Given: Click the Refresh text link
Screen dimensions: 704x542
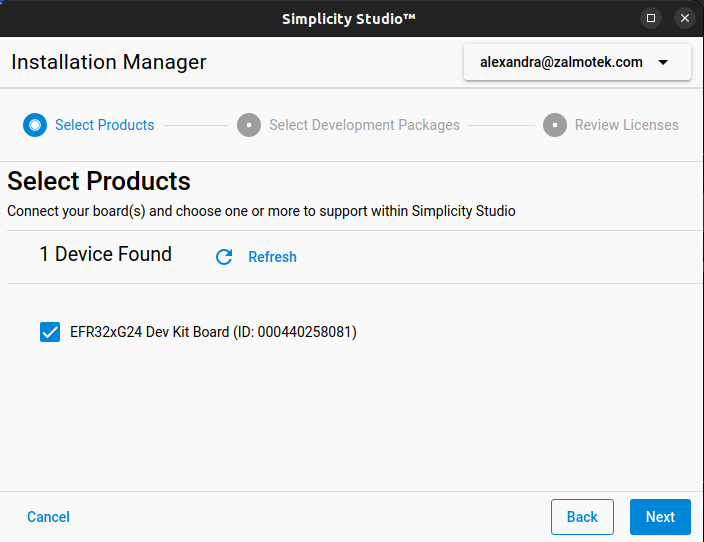Looking at the screenshot, I should [272, 257].
